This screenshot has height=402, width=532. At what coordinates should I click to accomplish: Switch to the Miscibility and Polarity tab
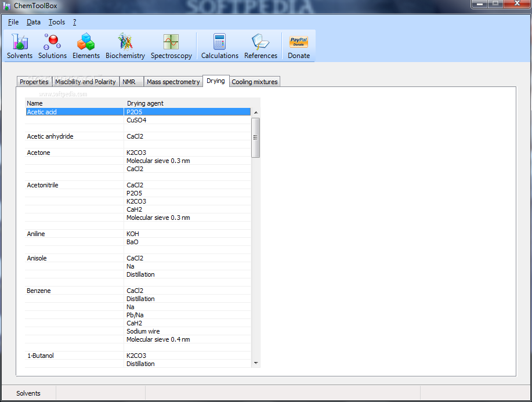(x=85, y=82)
